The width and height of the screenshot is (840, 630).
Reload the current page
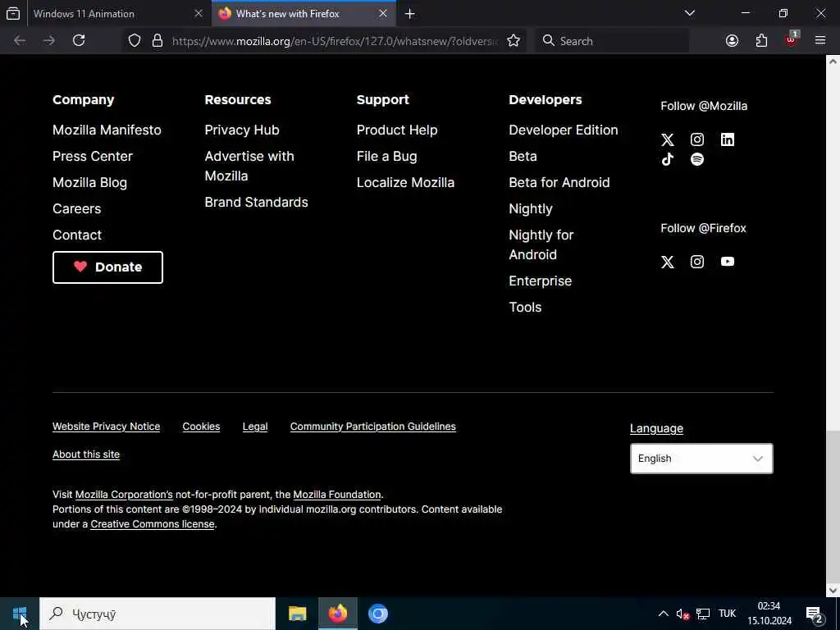(x=79, y=41)
